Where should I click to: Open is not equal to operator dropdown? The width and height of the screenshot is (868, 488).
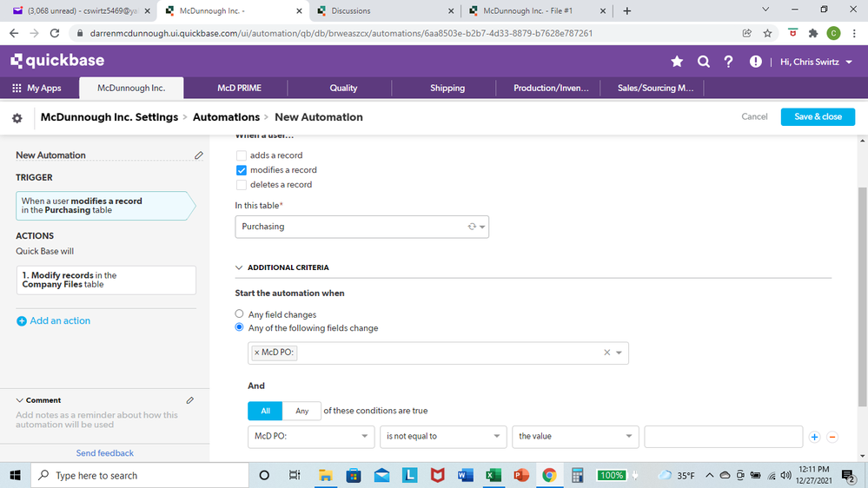tap(443, 437)
